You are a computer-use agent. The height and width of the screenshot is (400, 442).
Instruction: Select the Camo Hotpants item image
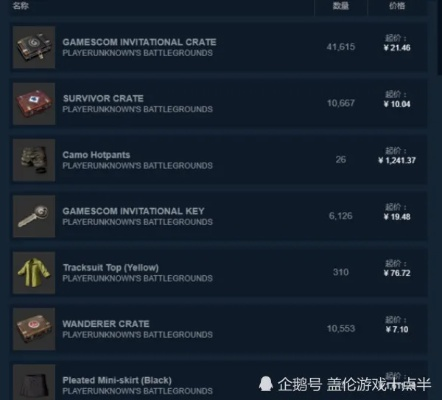[34, 160]
